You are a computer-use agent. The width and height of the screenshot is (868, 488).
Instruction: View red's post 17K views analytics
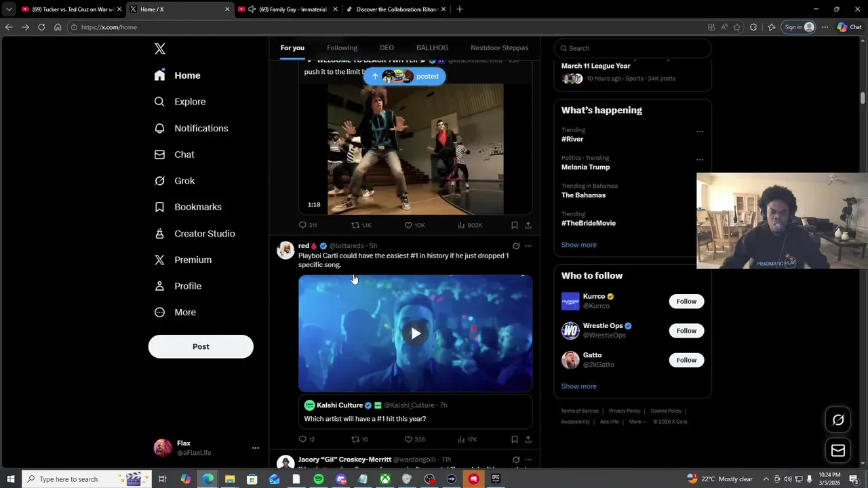pyautogui.click(x=467, y=439)
